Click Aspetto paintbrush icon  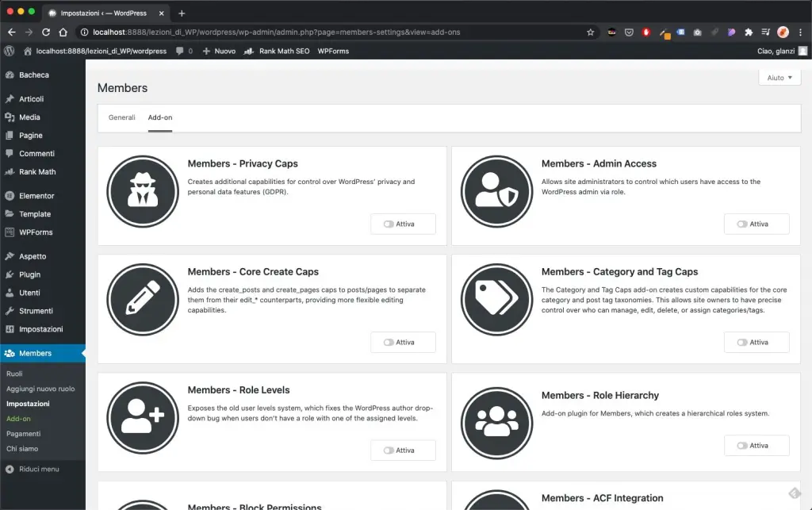10,256
